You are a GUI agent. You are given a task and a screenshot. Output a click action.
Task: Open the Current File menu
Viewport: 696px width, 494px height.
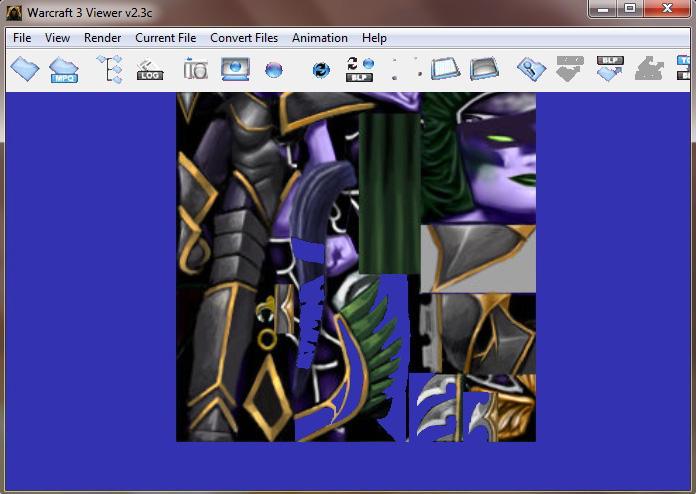pos(166,38)
